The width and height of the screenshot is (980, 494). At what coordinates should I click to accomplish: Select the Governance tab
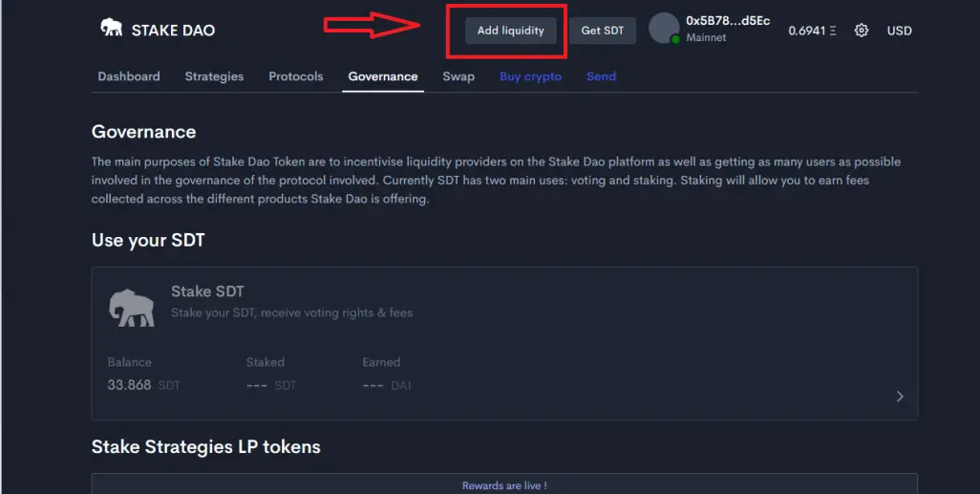[382, 76]
